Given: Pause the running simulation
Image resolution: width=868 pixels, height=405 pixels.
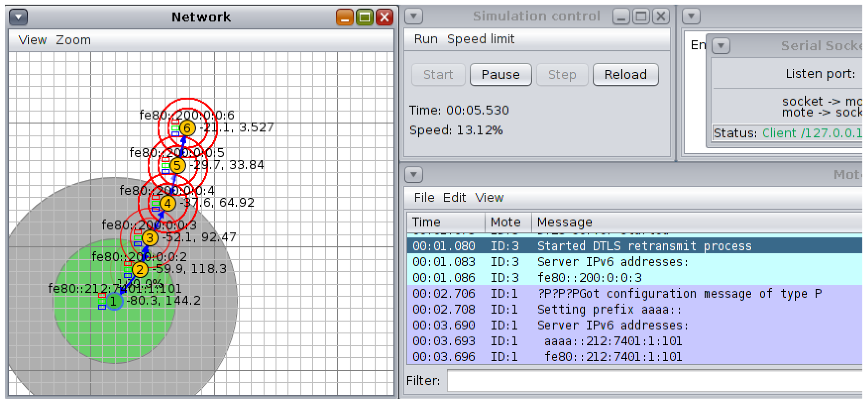Looking at the screenshot, I should click(x=500, y=74).
